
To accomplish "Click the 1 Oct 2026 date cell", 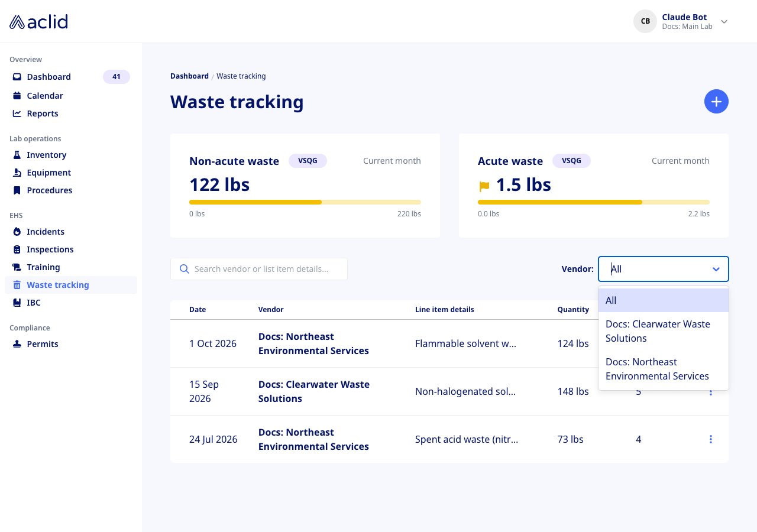I will pyautogui.click(x=213, y=343).
